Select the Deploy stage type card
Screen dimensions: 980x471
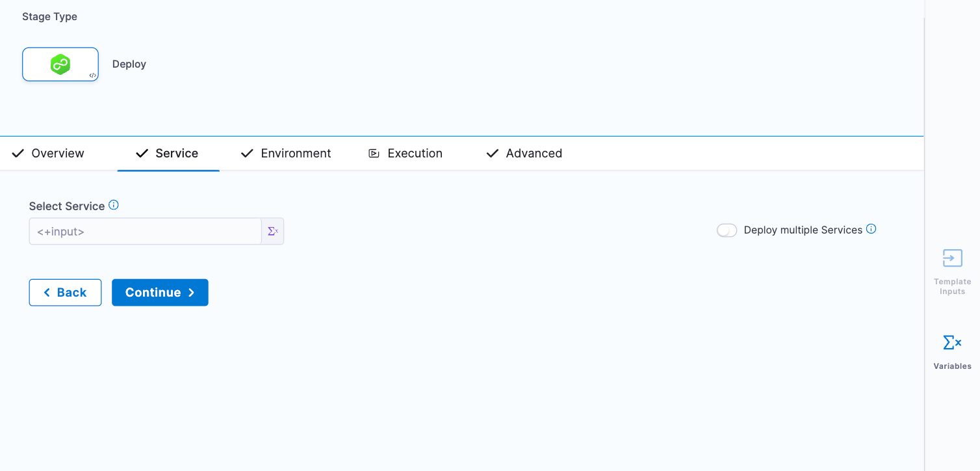tap(60, 64)
